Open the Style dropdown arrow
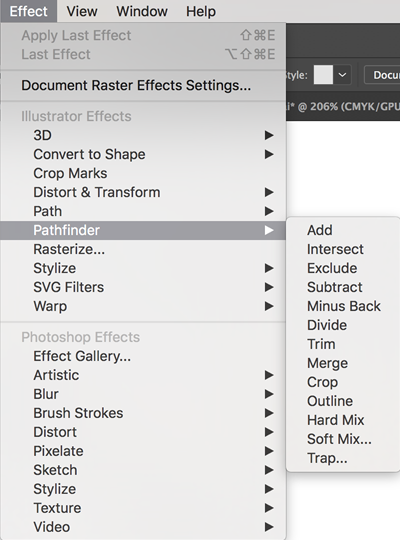400x540 pixels. (342, 75)
